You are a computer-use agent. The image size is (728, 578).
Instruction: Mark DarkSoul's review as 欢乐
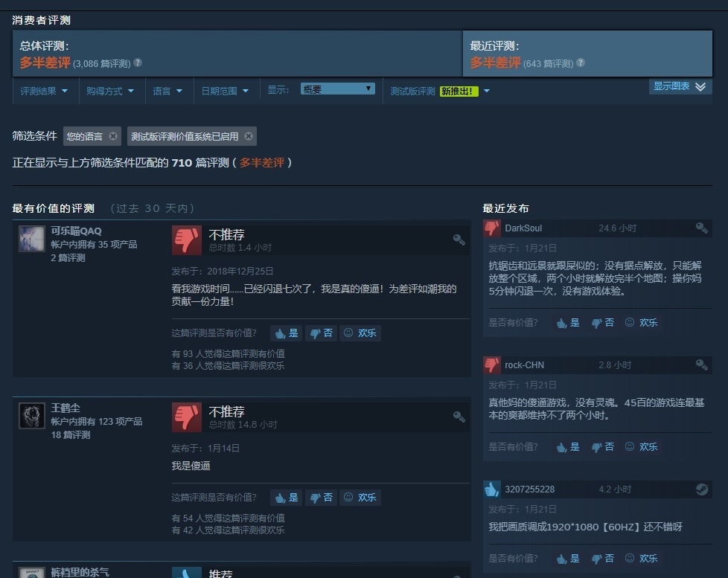click(x=641, y=322)
